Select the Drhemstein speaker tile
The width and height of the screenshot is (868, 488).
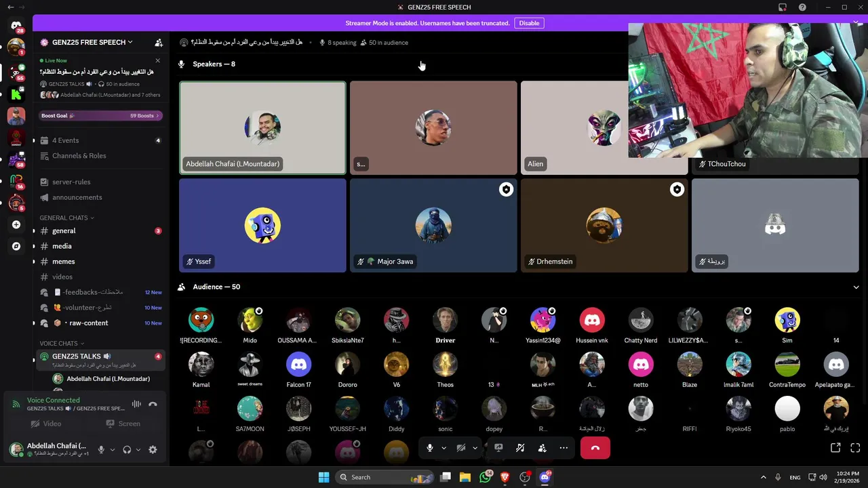pos(604,226)
